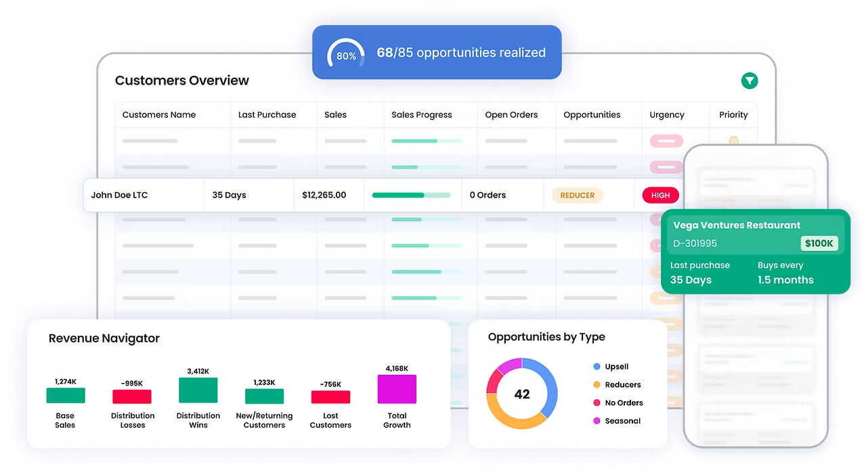Screen dimensions: 868x475
Task: Select the pink Seasonal legend dot
Action: (595, 420)
